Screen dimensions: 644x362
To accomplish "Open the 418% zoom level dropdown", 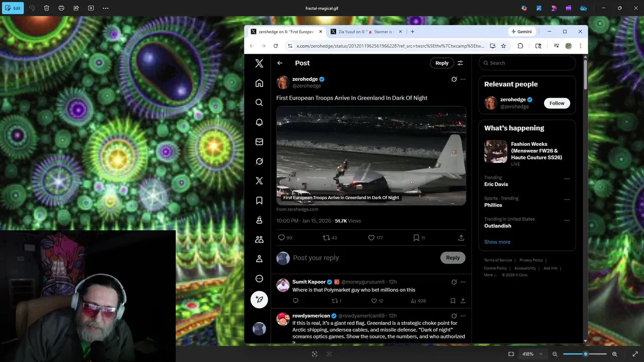I will 533,354.
